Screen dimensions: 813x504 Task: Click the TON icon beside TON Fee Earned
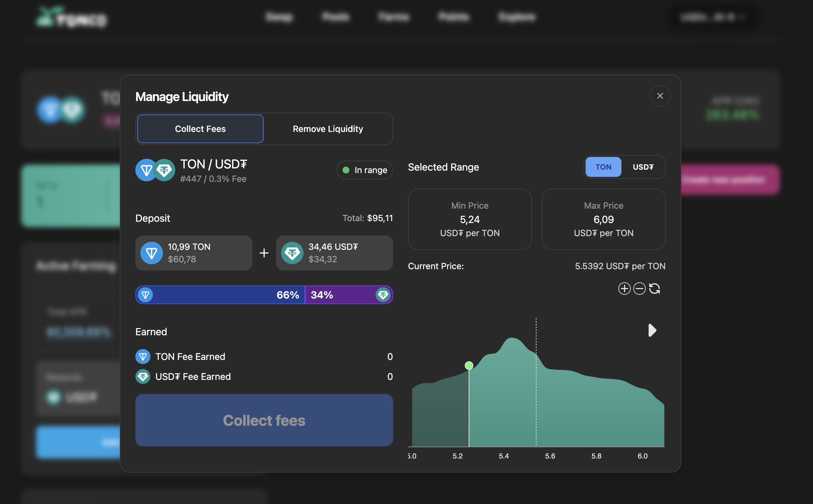coord(143,357)
